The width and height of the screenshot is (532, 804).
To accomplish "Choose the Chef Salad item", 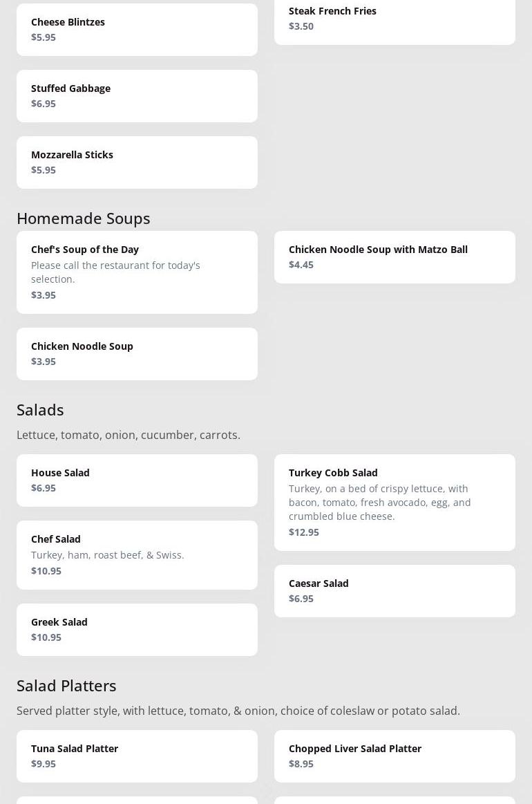I will [x=137, y=554].
